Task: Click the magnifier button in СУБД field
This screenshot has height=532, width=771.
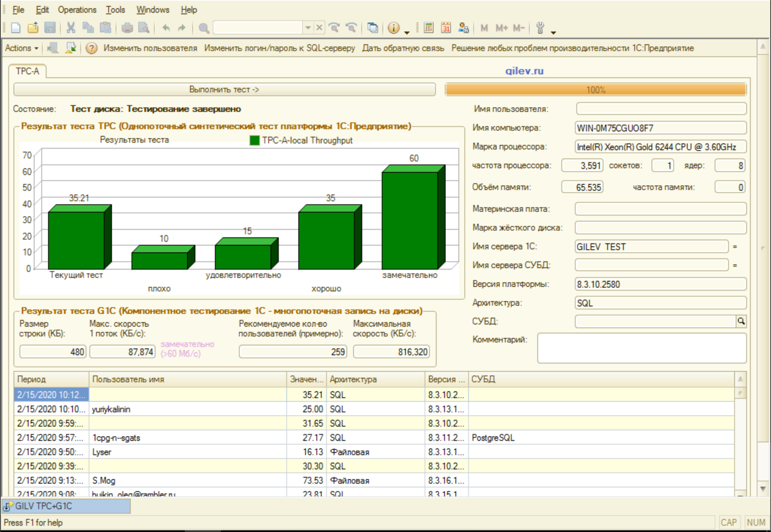Action: [x=741, y=321]
